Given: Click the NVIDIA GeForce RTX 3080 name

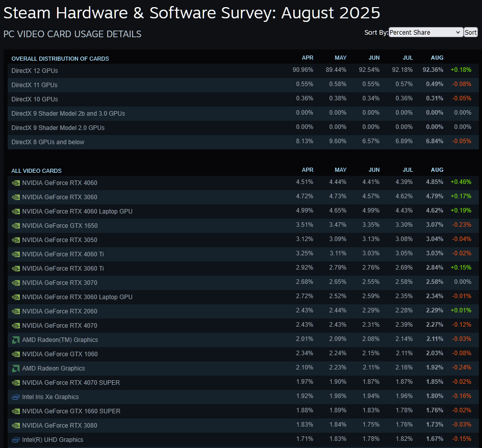Looking at the screenshot, I should pyautogui.click(x=60, y=426).
